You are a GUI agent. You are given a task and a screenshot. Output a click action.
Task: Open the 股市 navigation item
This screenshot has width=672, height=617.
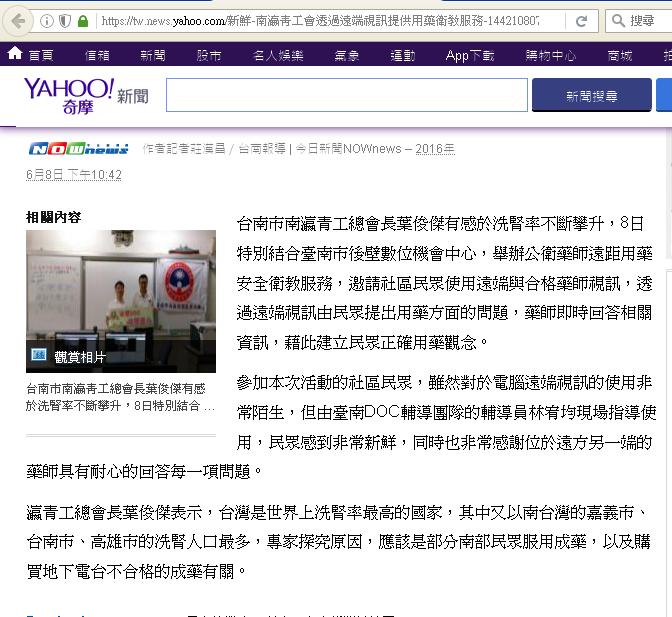point(209,55)
